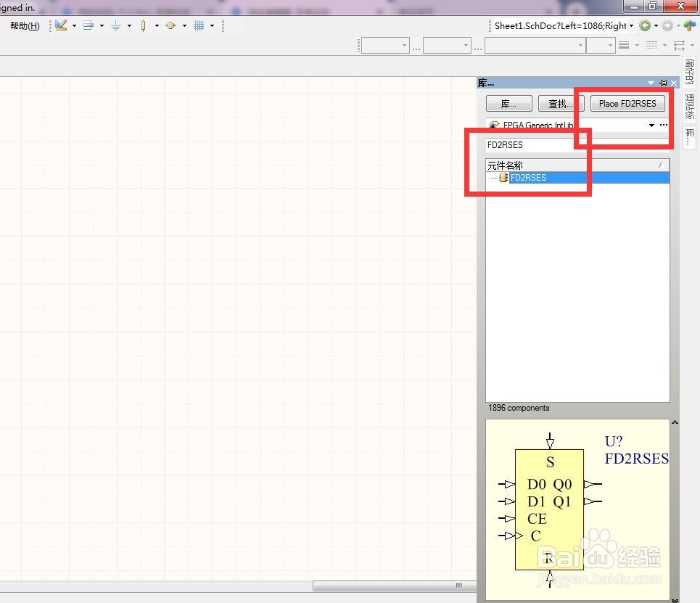
Task: Open the digital devices dropdown arrow
Action: [x=157, y=26]
